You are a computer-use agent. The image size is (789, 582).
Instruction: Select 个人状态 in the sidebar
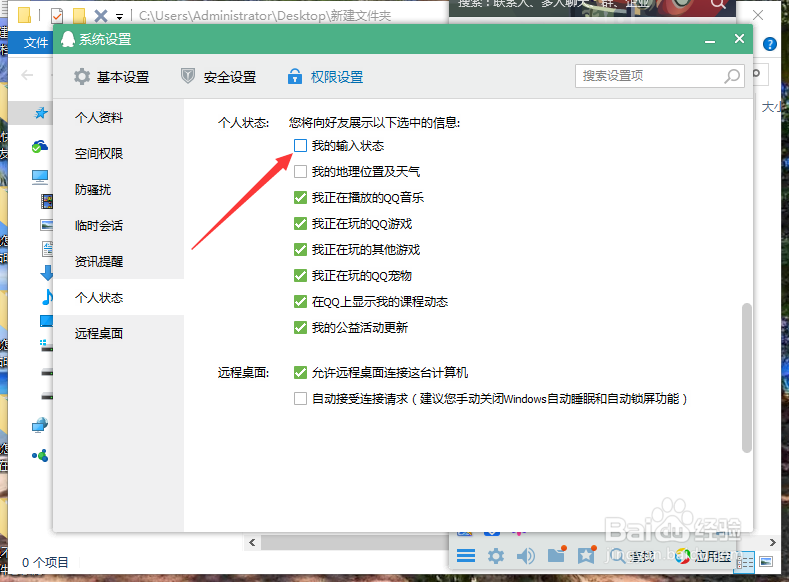[99, 298]
